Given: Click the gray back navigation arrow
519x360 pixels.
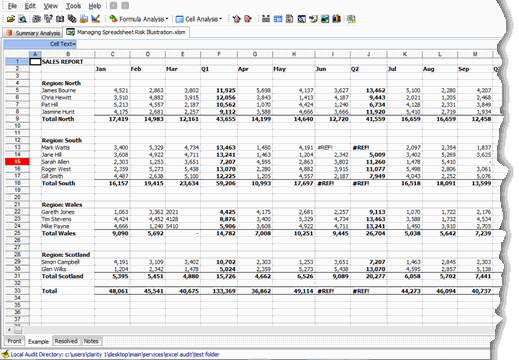Looking at the screenshot, I should point(113,6).
